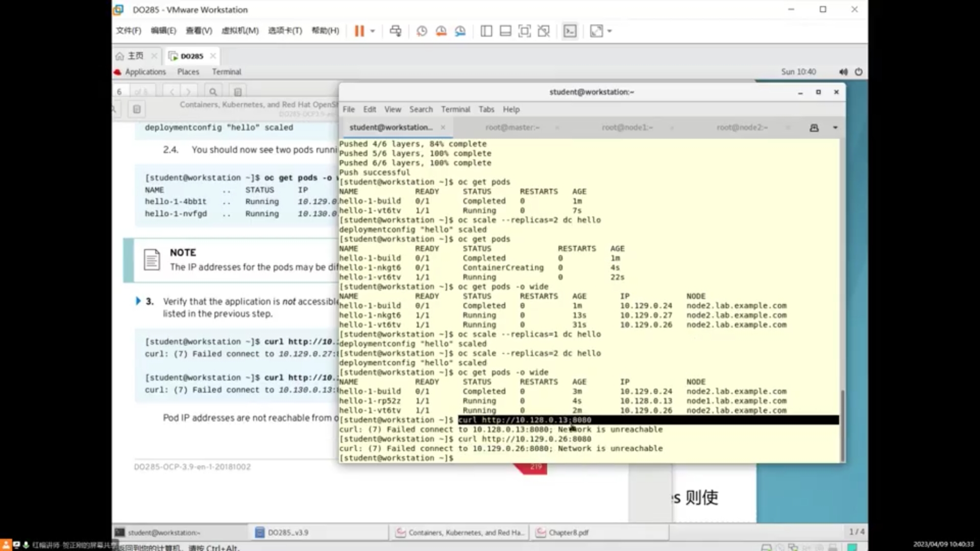980x551 pixels.
Task: Take a snapshot with the clock icon
Action: pyautogui.click(x=422, y=31)
